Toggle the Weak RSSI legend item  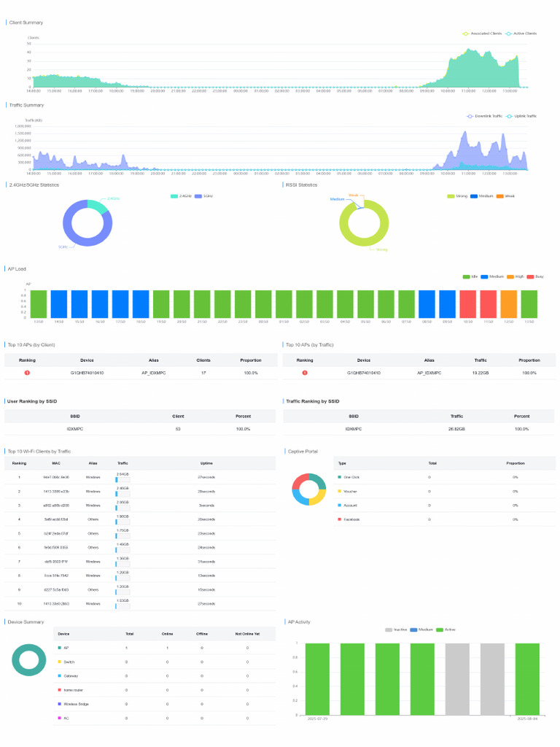[505, 196]
